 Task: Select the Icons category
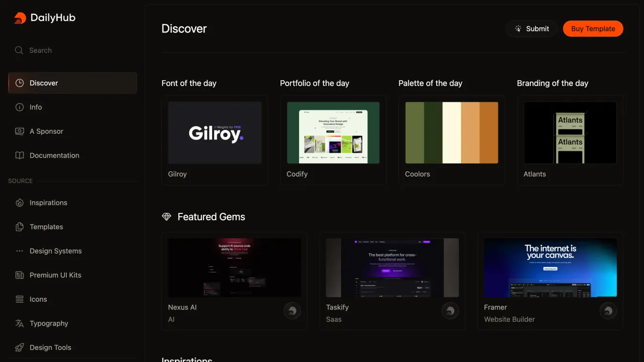coord(38,299)
